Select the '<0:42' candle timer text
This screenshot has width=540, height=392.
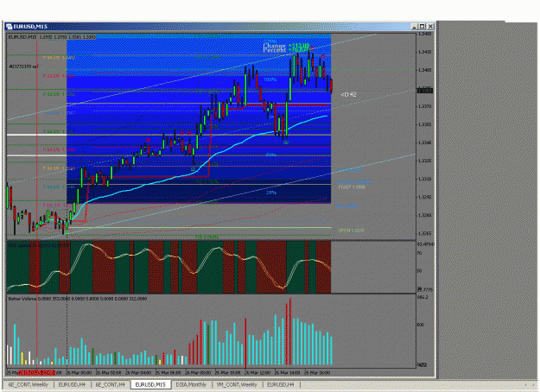coord(348,94)
